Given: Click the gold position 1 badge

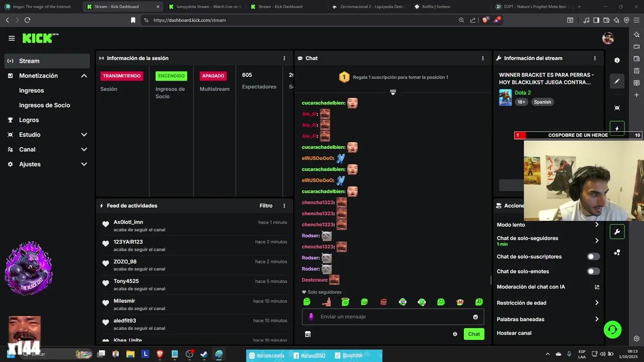Looking at the screenshot, I should (x=344, y=77).
